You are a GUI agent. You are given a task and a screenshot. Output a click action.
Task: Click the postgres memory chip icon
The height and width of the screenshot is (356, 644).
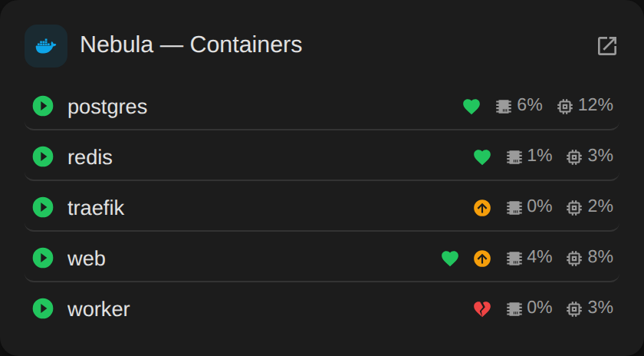pyautogui.click(x=504, y=107)
